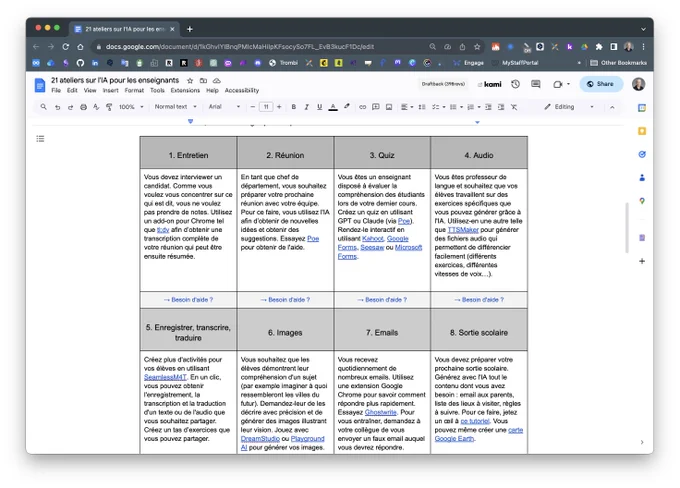The image size is (680, 488).
Task: Check cloud save status icon
Action: pos(217,81)
